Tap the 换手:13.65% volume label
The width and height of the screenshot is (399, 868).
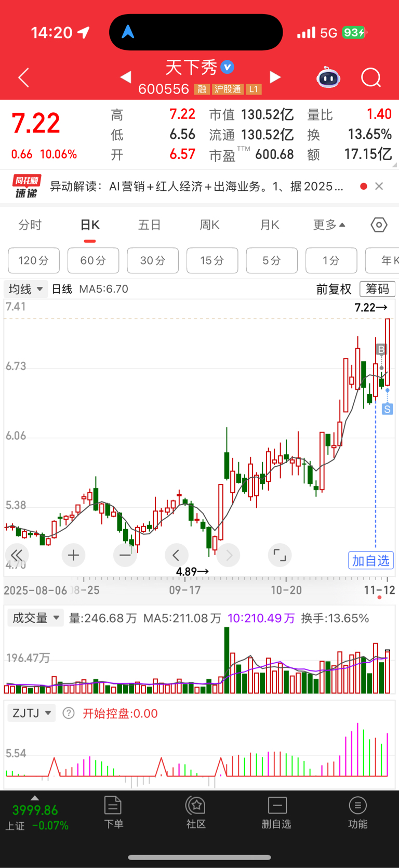point(335,618)
